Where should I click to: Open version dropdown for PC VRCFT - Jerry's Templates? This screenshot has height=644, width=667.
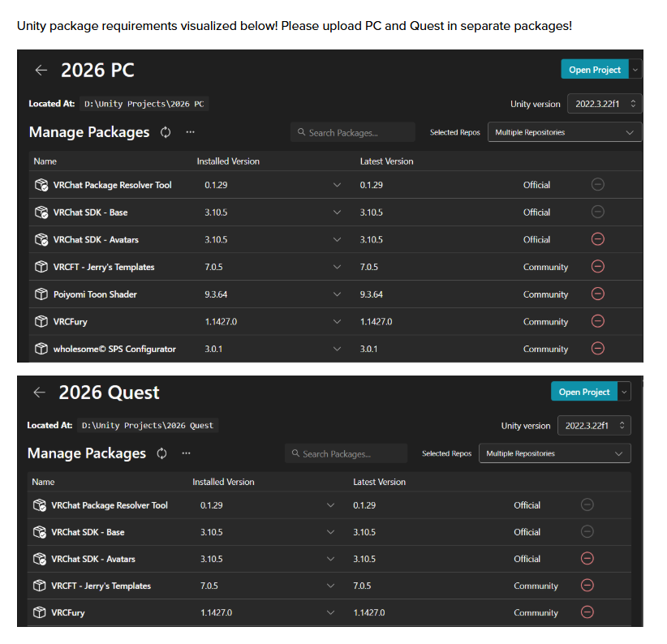(337, 267)
